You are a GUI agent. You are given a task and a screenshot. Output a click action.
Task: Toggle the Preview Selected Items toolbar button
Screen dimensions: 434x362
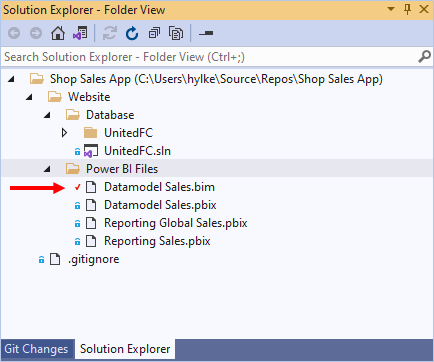pos(206,33)
